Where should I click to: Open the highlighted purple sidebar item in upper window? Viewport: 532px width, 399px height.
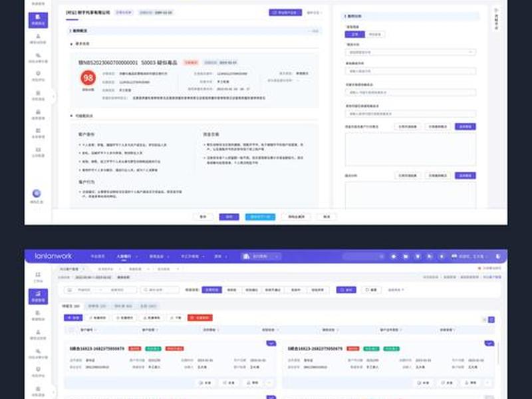(38, 20)
